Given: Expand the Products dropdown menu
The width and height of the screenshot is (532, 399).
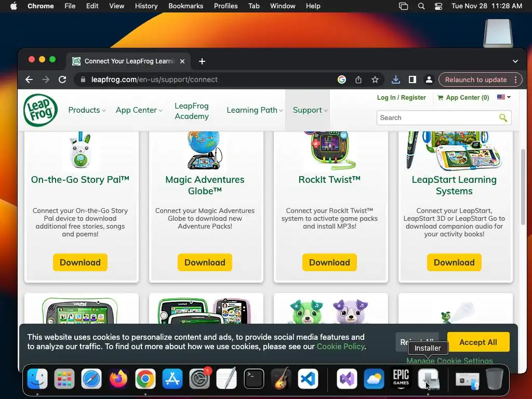Looking at the screenshot, I should [x=87, y=110].
